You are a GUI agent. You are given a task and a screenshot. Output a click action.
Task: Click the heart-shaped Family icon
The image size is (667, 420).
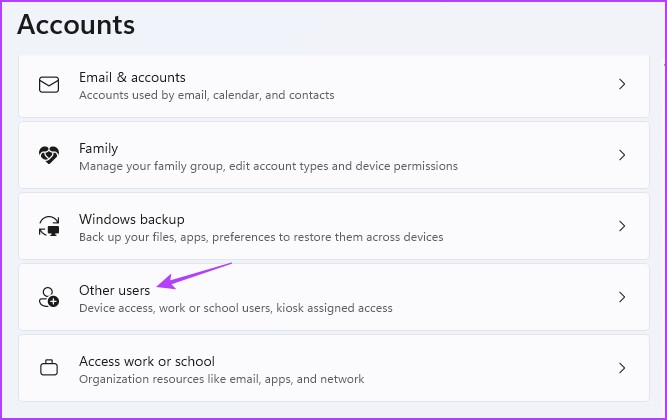49,155
